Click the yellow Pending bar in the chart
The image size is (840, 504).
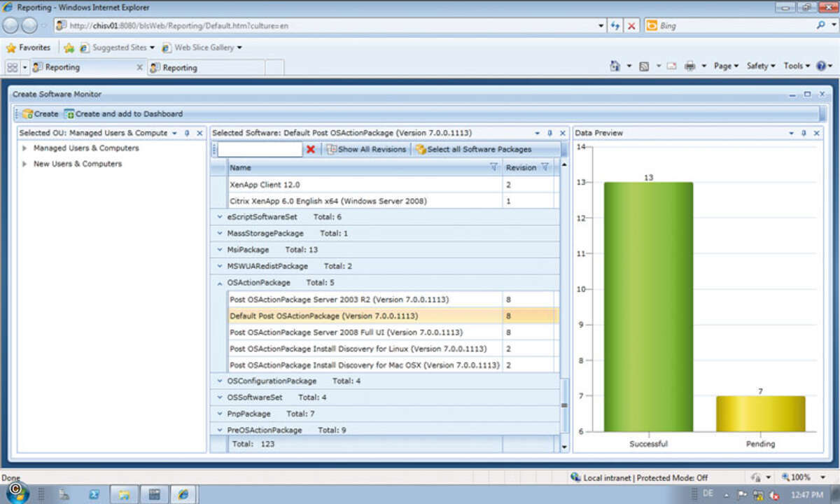[x=760, y=414]
